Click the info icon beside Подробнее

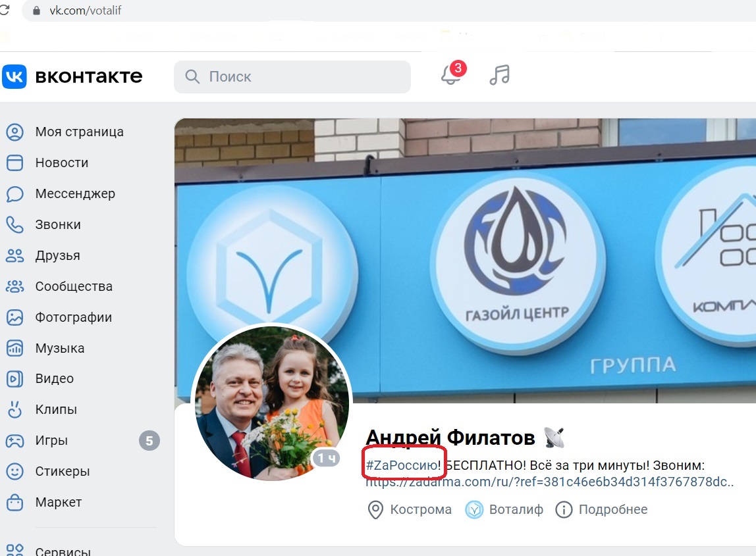pyautogui.click(x=564, y=509)
